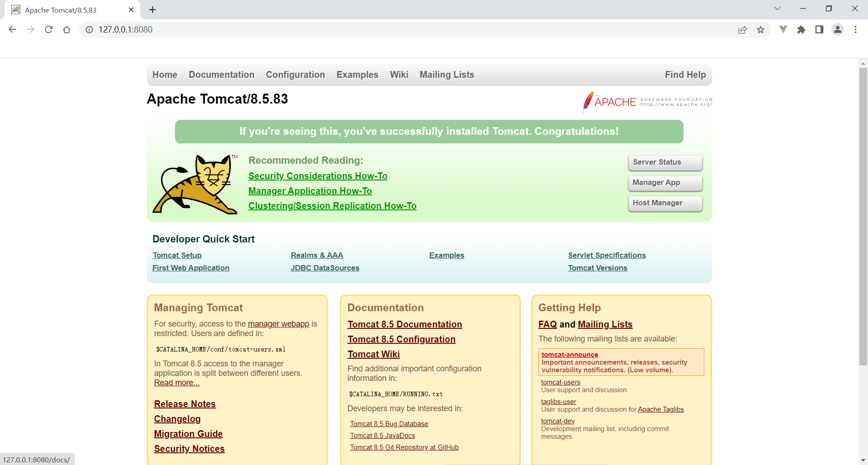Open the FAQ link
Viewport: 868px width, 465px height.
coord(547,324)
